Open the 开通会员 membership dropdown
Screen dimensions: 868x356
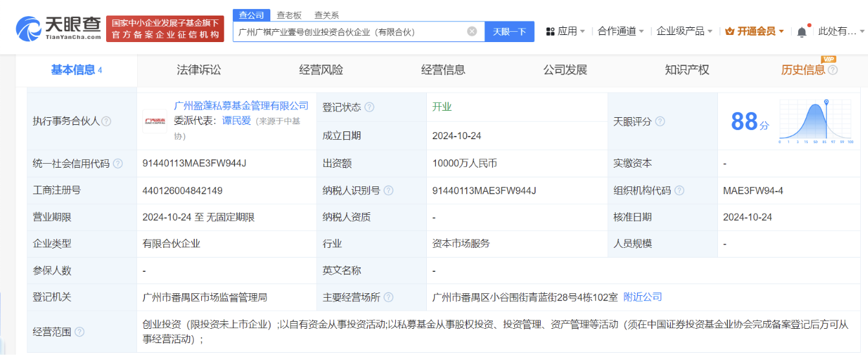pos(755,31)
